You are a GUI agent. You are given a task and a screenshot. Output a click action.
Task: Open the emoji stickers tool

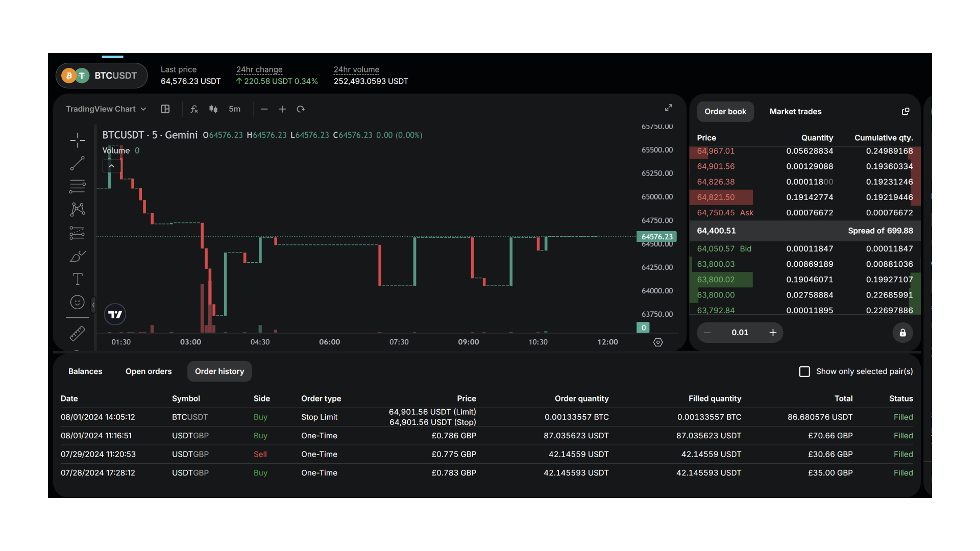[77, 302]
